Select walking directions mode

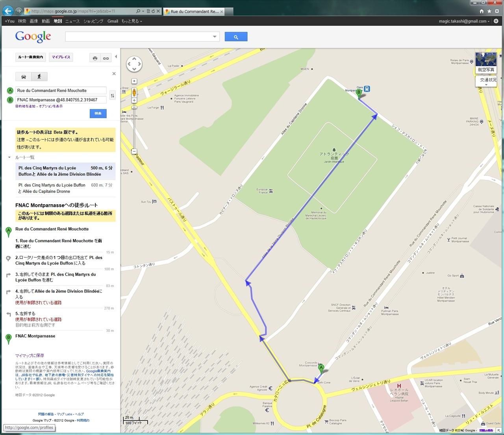pos(39,77)
